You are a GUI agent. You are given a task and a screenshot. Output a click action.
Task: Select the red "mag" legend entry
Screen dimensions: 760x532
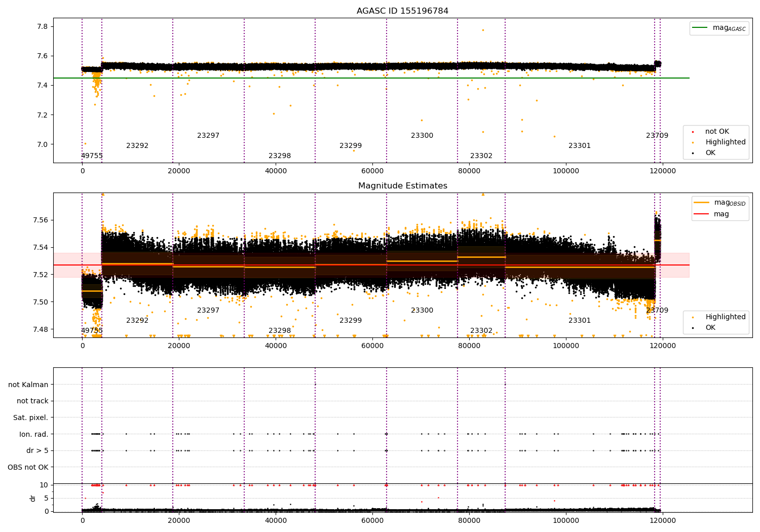pyautogui.click(x=712, y=214)
